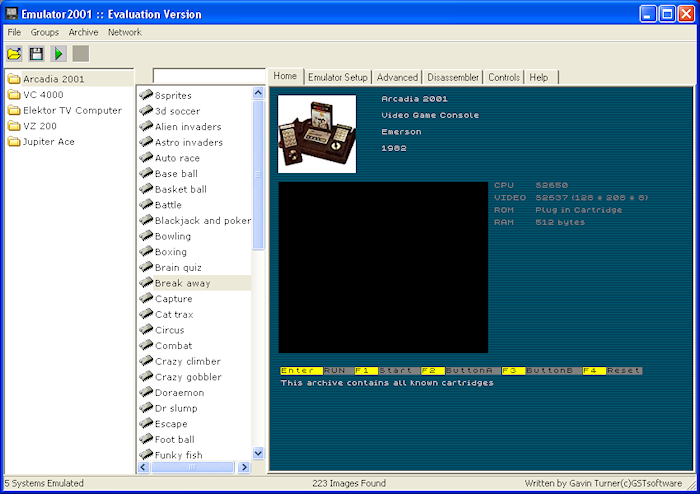Click the yellow Enter key label
The image size is (700, 494).
click(301, 370)
